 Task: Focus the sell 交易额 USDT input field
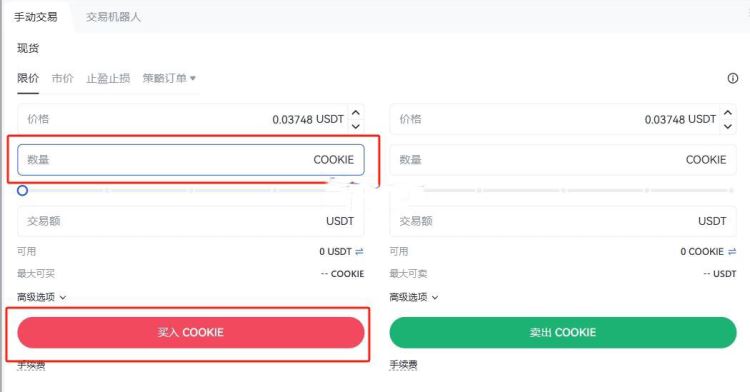[x=563, y=221]
